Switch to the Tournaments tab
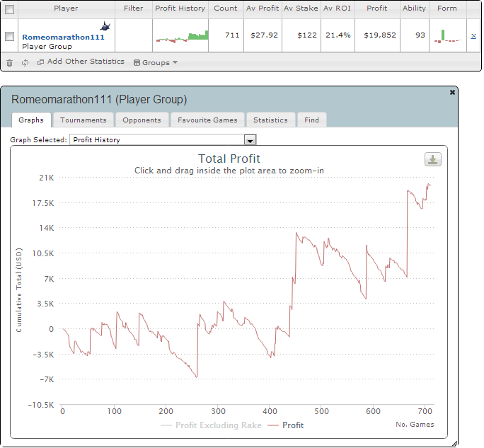This screenshot has height=448, width=484. [x=83, y=120]
